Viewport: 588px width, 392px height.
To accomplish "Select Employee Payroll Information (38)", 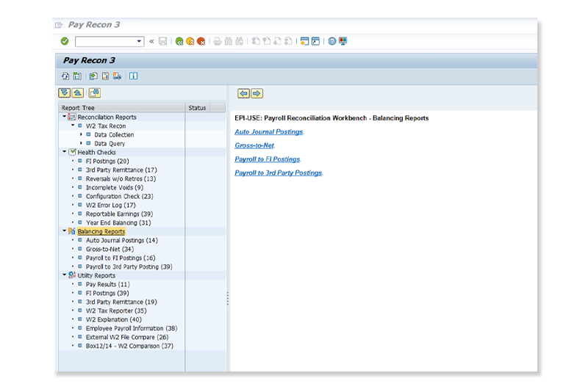I will pos(132,328).
